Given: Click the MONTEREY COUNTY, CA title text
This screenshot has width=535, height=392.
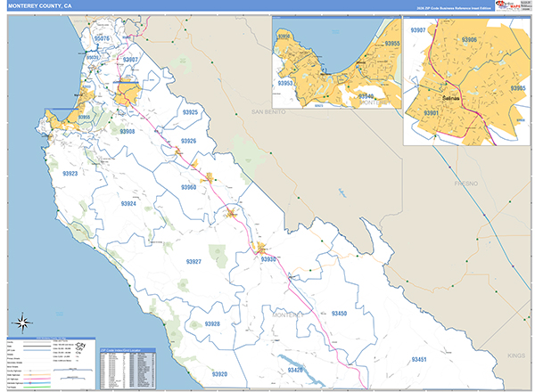Looking at the screenshot, I should click(40, 6).
